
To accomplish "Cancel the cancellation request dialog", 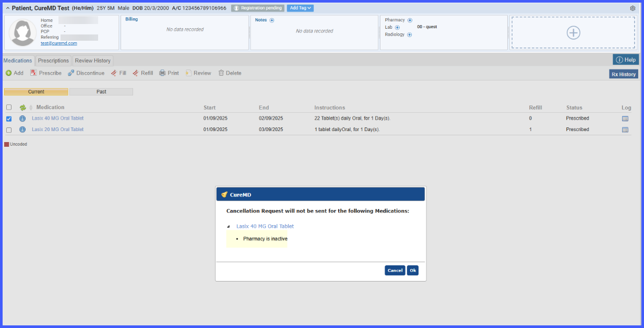I will [x=395, y=271].
